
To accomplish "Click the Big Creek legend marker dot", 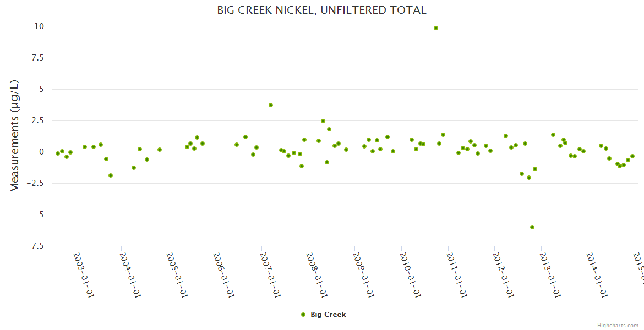I will click(x=303, y=315).
